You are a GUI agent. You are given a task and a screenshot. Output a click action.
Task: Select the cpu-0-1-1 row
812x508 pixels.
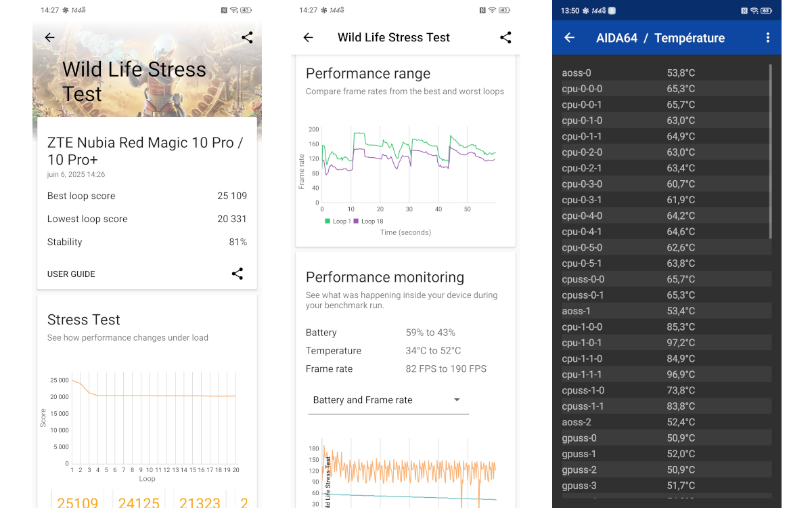(665, 136)
